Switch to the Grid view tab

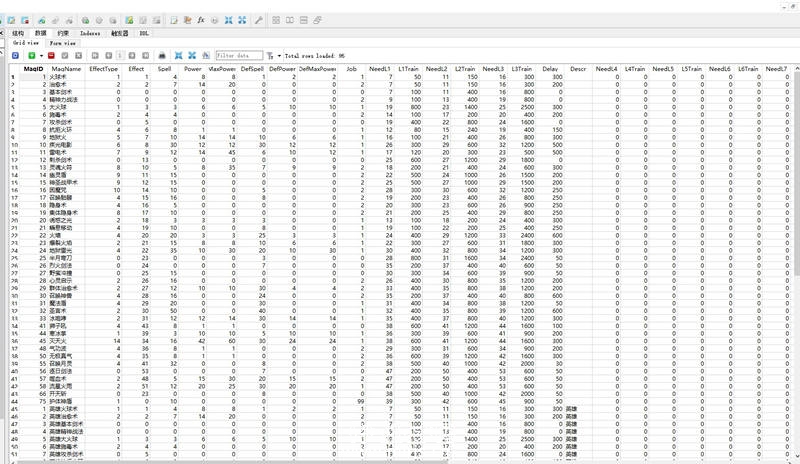26,43
